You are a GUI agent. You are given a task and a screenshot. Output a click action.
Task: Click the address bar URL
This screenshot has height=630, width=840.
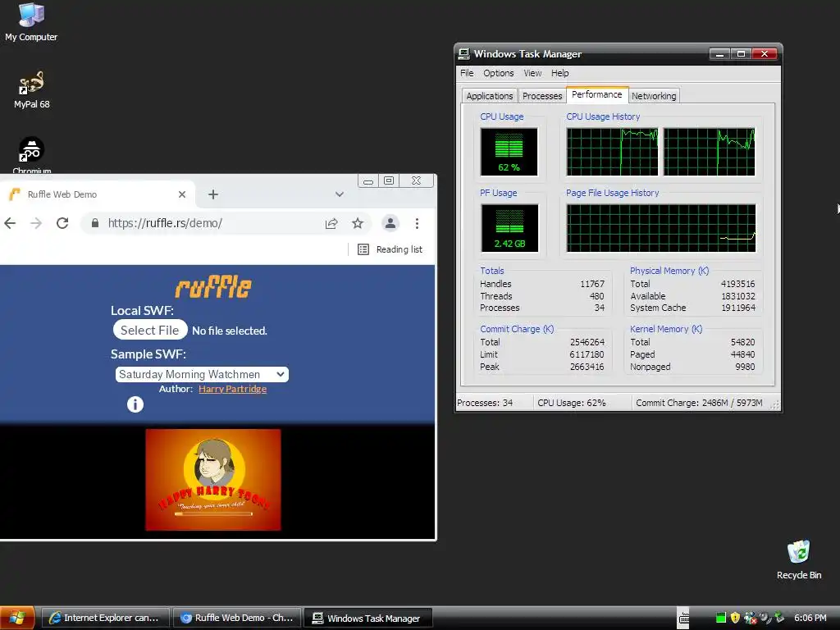pyautogui.click(x=165, y=223)
